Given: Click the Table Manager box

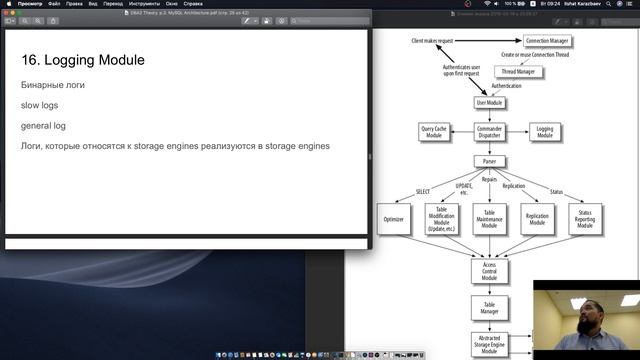Looking at the screenshot, I should 489,308.
